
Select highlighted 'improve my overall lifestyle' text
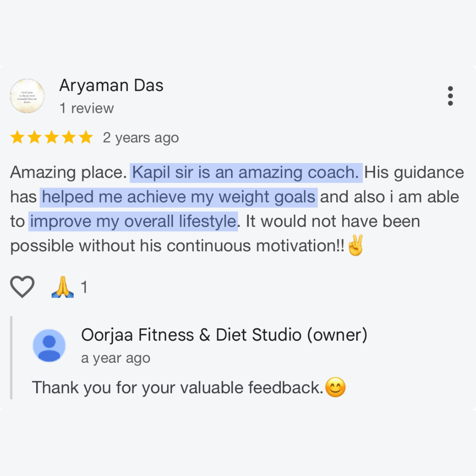[x=133, y=222]
